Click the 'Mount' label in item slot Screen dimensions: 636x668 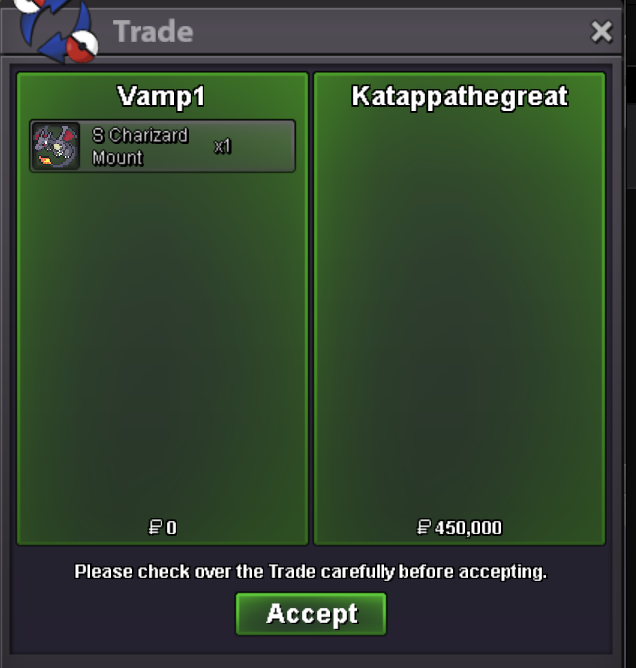tap(118, 158)
